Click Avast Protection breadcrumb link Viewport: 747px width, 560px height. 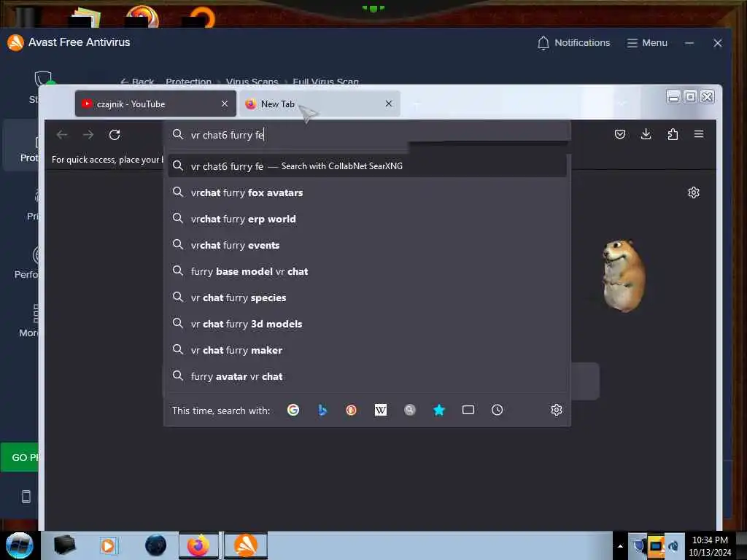[x=189, y=82]
